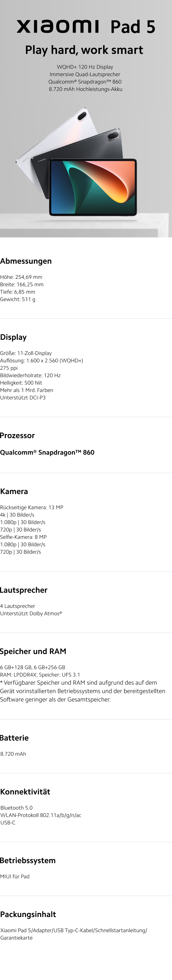Click the Batterie section heading

pos(14,738)
